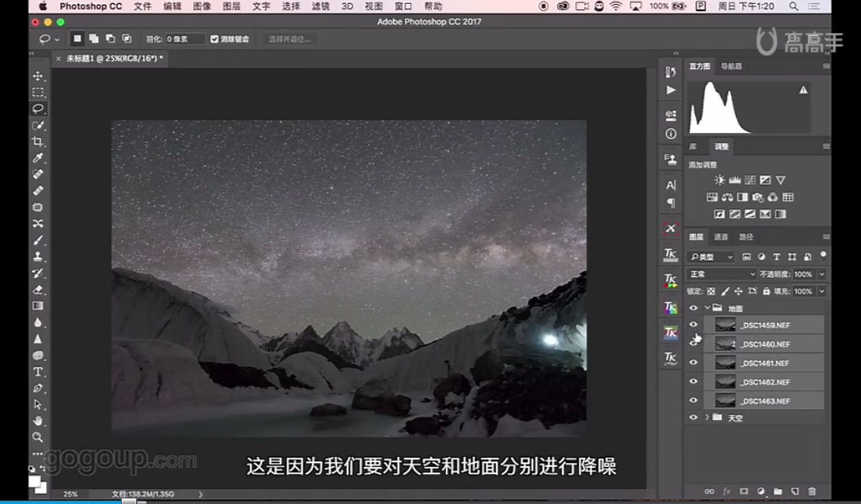Select the Lasso tool in toolbar

point(37,109)
